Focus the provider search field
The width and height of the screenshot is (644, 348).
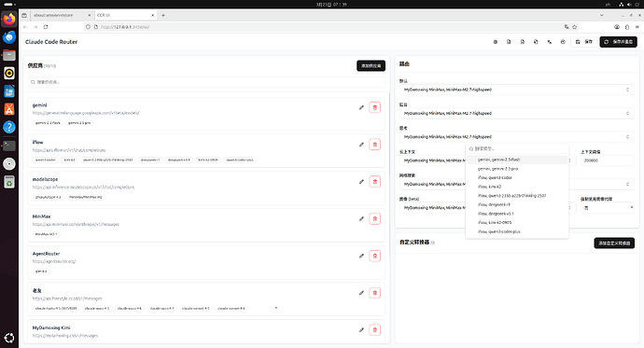pyautogui.click(x=206, y=82)
